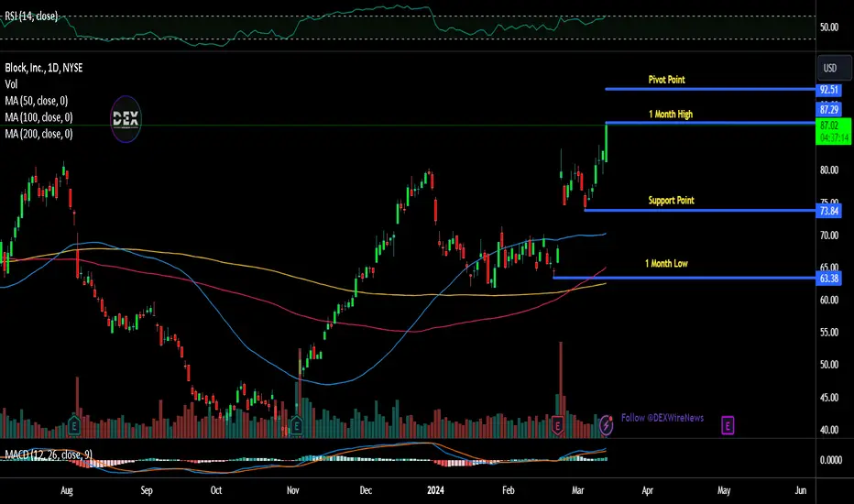Click the 73.84 support price tag
The height and width of the screenshot is (504, 854).
[829, 211]
